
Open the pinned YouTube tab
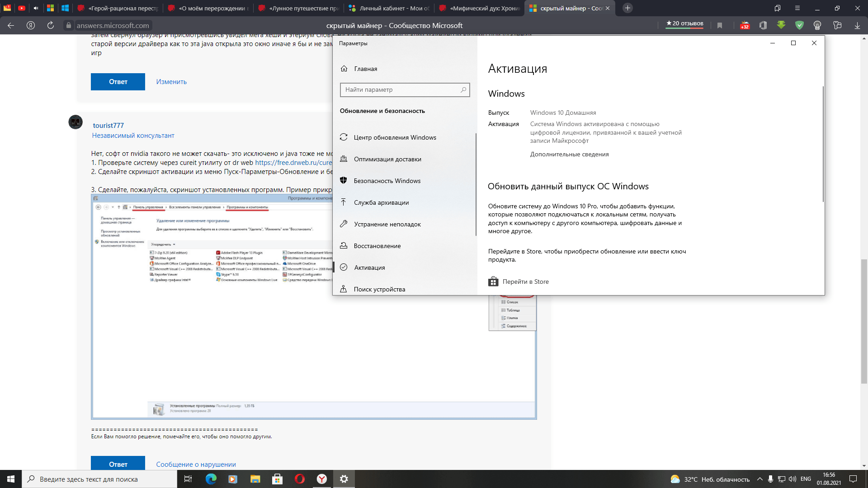point(22,8)
